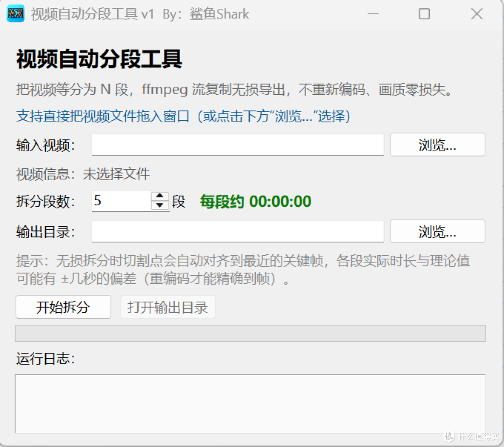Screen dimensions: 504x447
Task: Close the video splitter window
Action: [476, 14]
